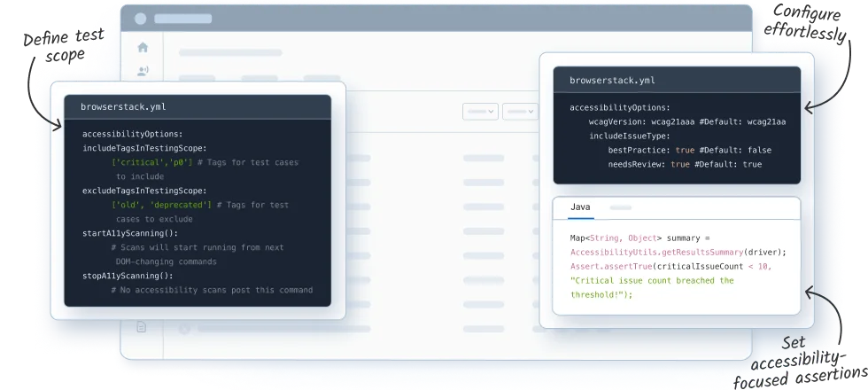
Task: Click the ['critical','p0'] tag list
Action: click(152, 162)
